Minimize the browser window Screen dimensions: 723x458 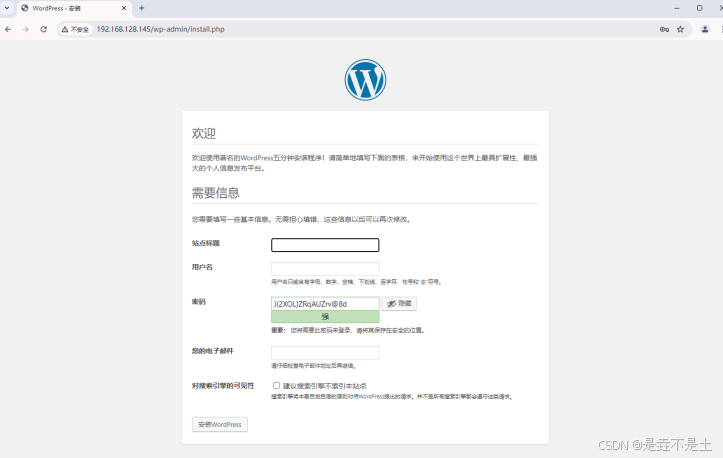(676, 8)
